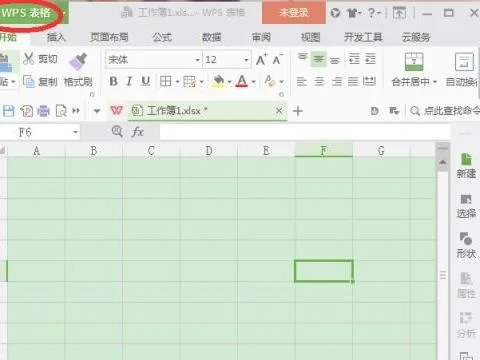
Task: Apply cell borders icon
Action: click(x=166, y=81)
